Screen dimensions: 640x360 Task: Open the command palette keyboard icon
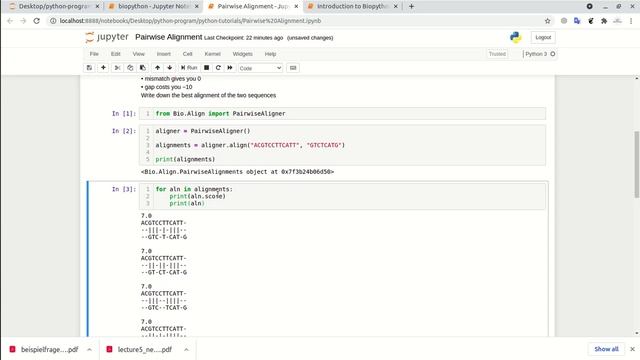tap(293, 68)
